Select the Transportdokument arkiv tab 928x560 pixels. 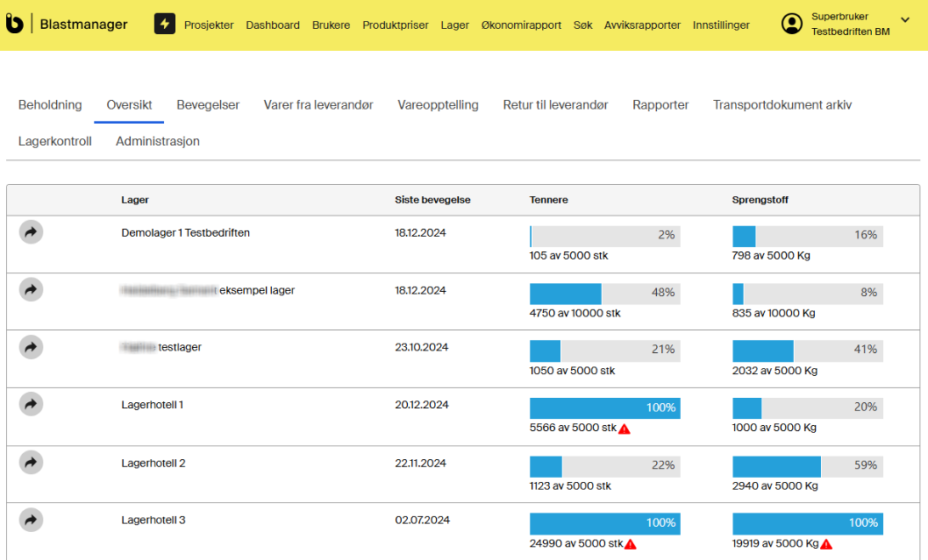pos(782,105)
